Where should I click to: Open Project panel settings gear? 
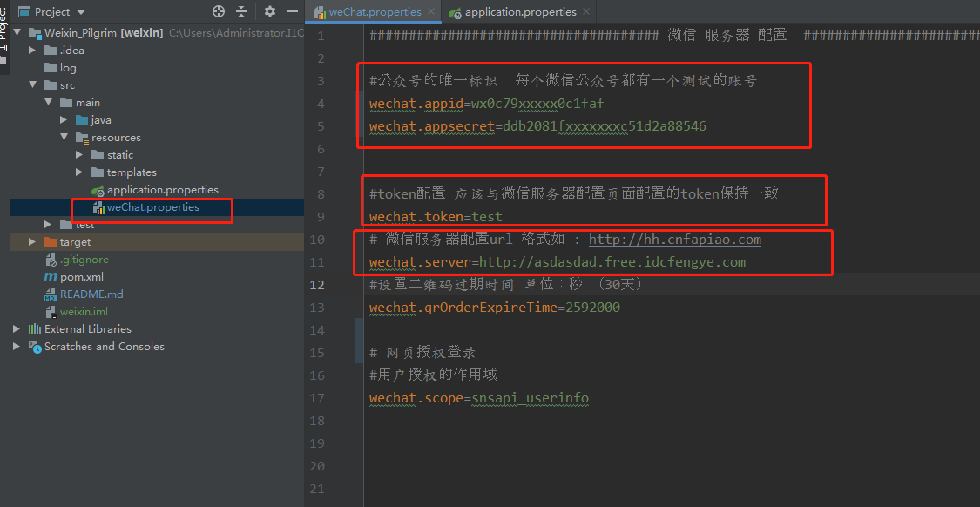269,12
